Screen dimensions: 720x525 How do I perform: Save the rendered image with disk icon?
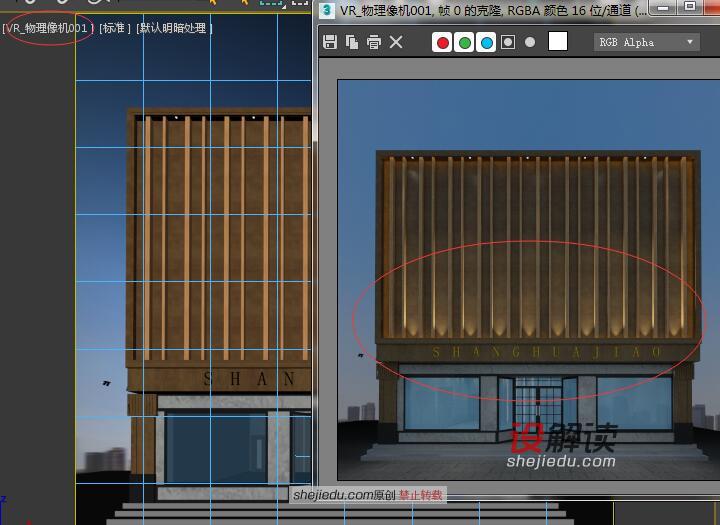[x=330, y=42]
